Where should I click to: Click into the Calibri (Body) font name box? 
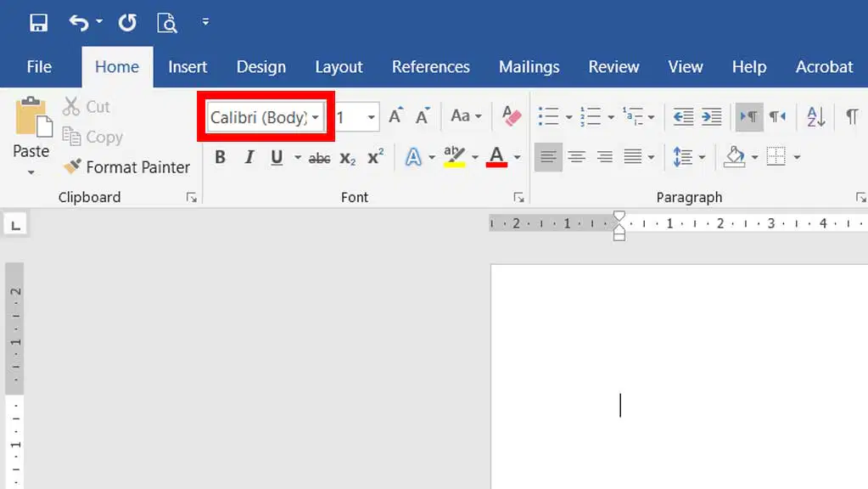coord(259,117)
